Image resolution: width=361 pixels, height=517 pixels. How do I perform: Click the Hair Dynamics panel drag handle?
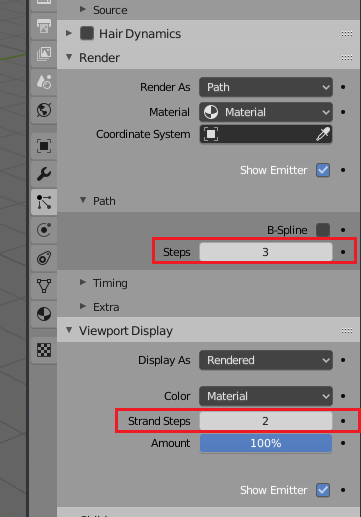[347, 34]
